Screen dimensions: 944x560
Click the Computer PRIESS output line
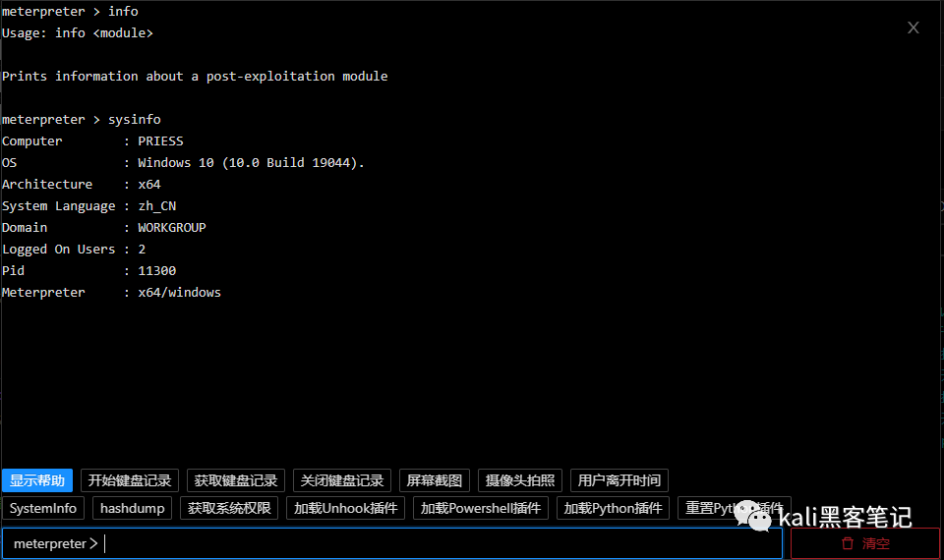[x=92, y=141]
